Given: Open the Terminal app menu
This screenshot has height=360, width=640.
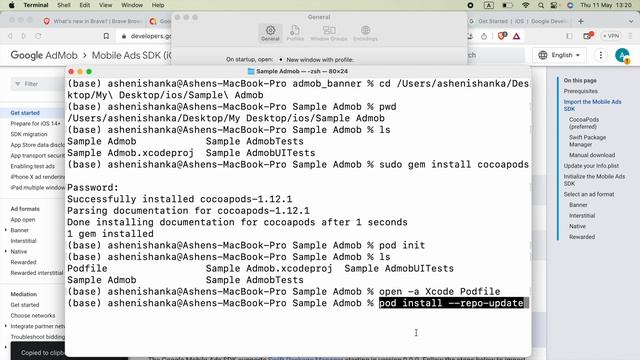Looking at the screenshot, I should 36,5.
